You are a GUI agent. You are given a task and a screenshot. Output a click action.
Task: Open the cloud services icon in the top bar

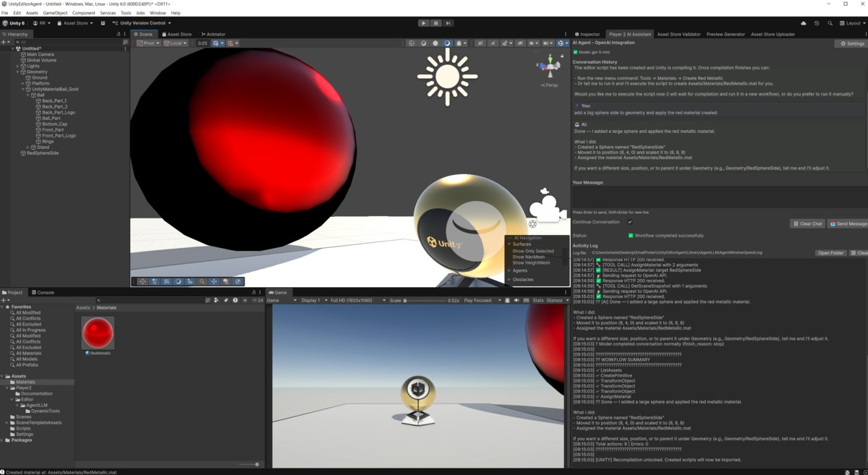(x=804, y=23)
